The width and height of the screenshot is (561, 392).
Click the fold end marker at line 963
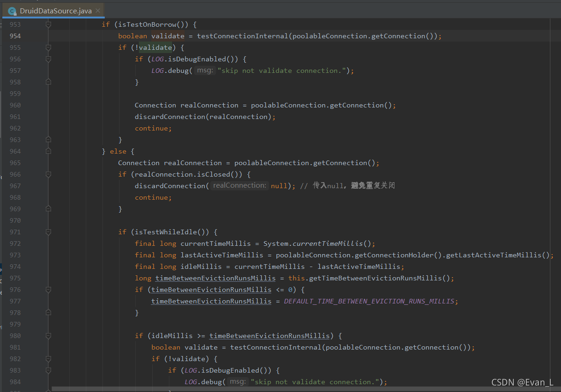click(x=48, y=140)
